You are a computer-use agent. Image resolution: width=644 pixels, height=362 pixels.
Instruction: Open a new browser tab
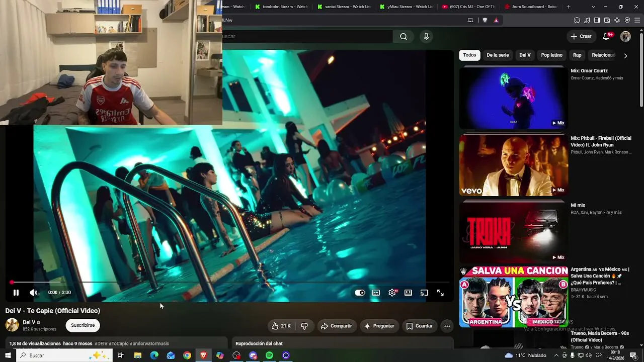tap(569, 7)
